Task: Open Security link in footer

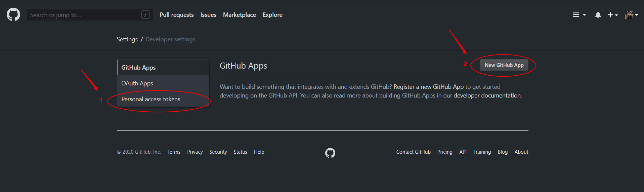Action: point(218,152)
